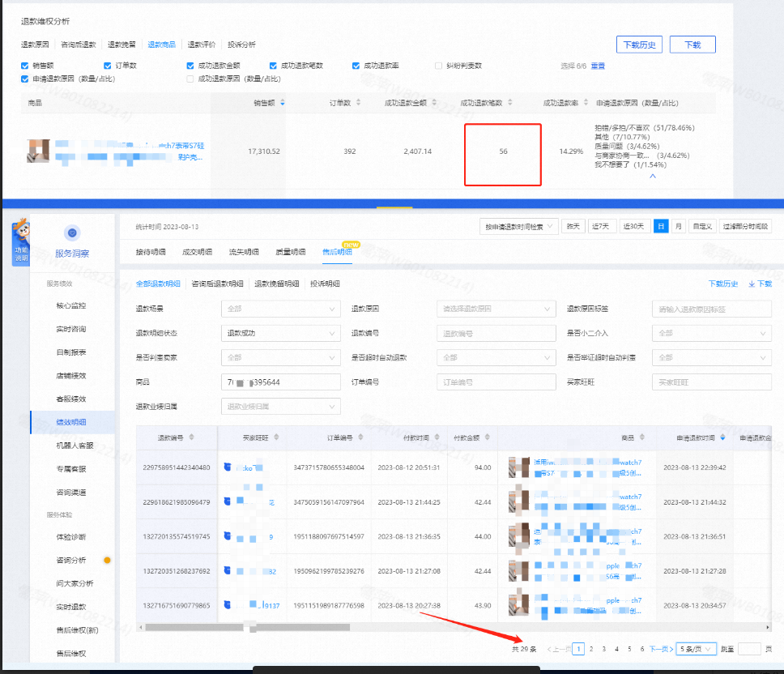Click the 下载 download arrow icon link
The image size is (784, 674).
point(760,284)
